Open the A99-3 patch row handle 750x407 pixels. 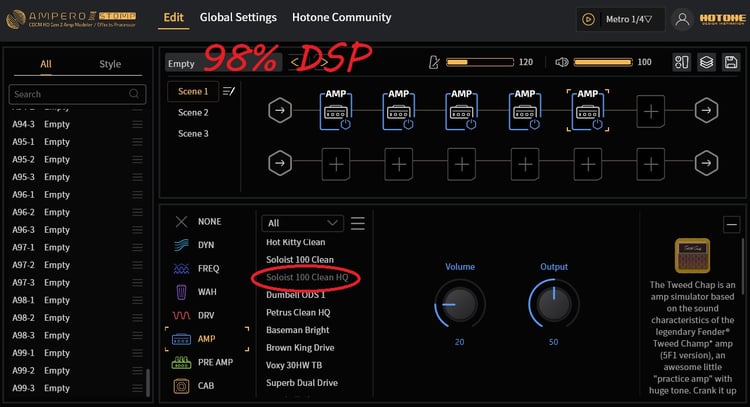[x=137, y=388]
